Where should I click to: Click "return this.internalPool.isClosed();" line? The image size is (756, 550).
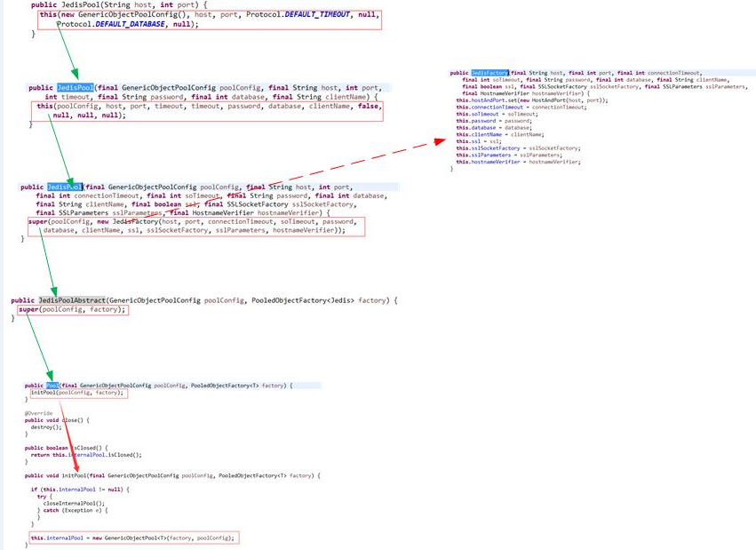(x=86, y=455)
